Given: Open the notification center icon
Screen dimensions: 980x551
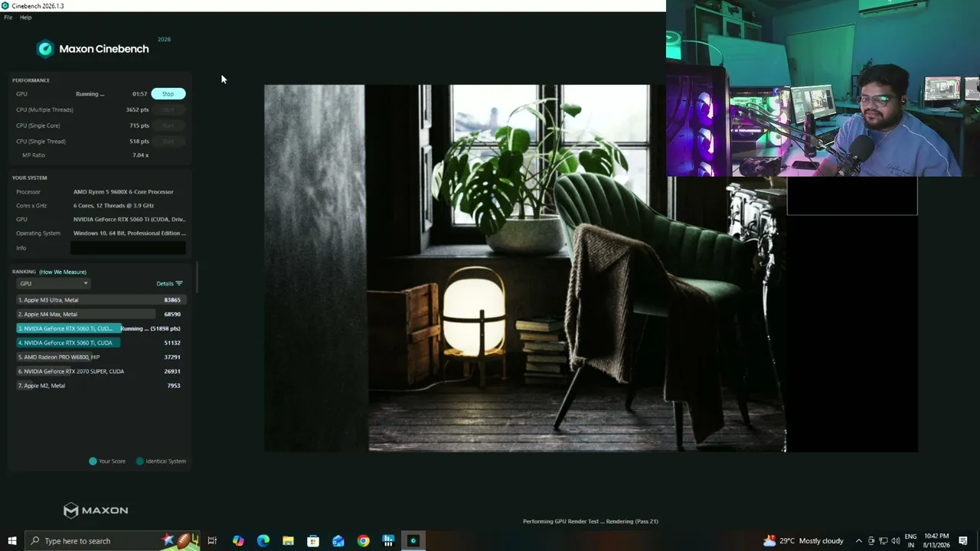Looking at the screenshot, I should [x=963, y=541].
